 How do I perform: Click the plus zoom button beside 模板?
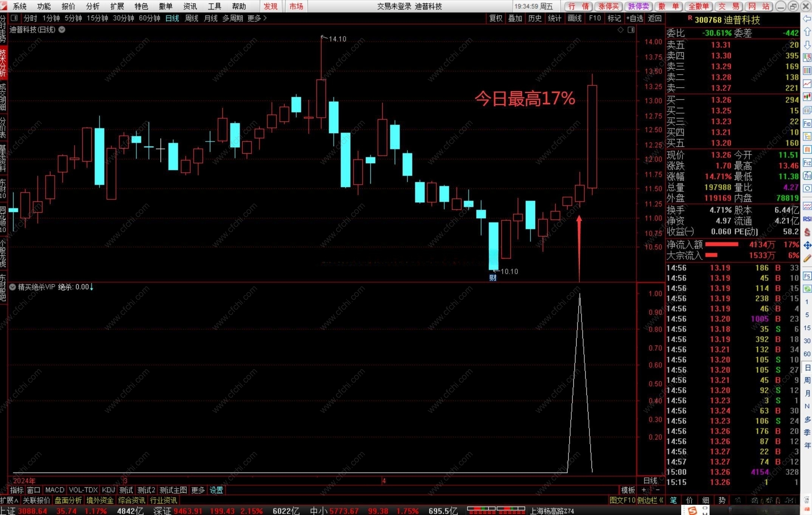[x=644, y=490]
